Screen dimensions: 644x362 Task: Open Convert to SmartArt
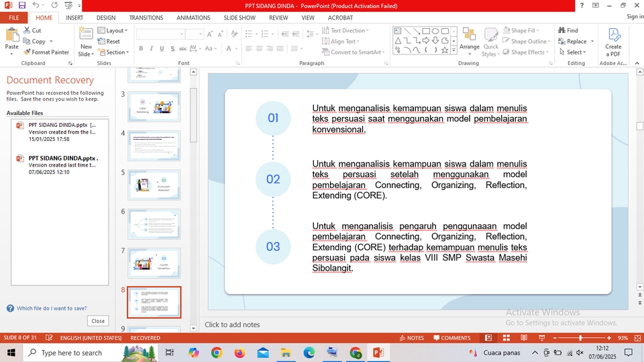click(x=354, y=52)
